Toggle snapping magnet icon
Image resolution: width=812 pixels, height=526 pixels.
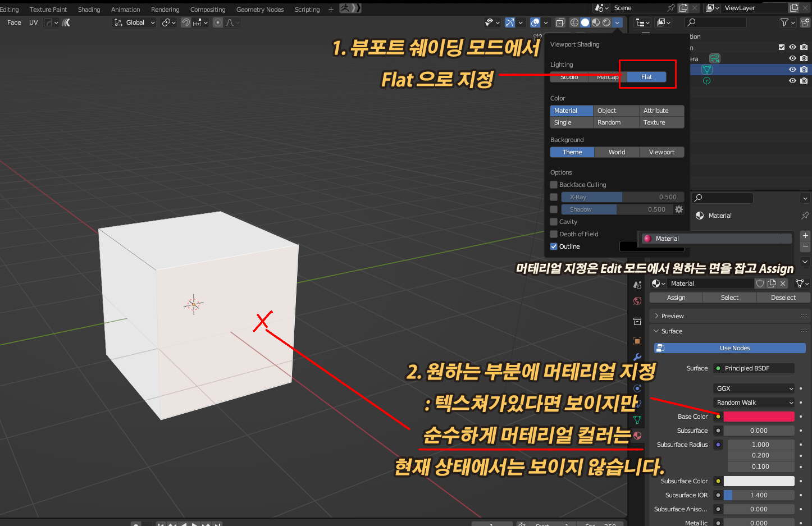click(x=186, y=22)
